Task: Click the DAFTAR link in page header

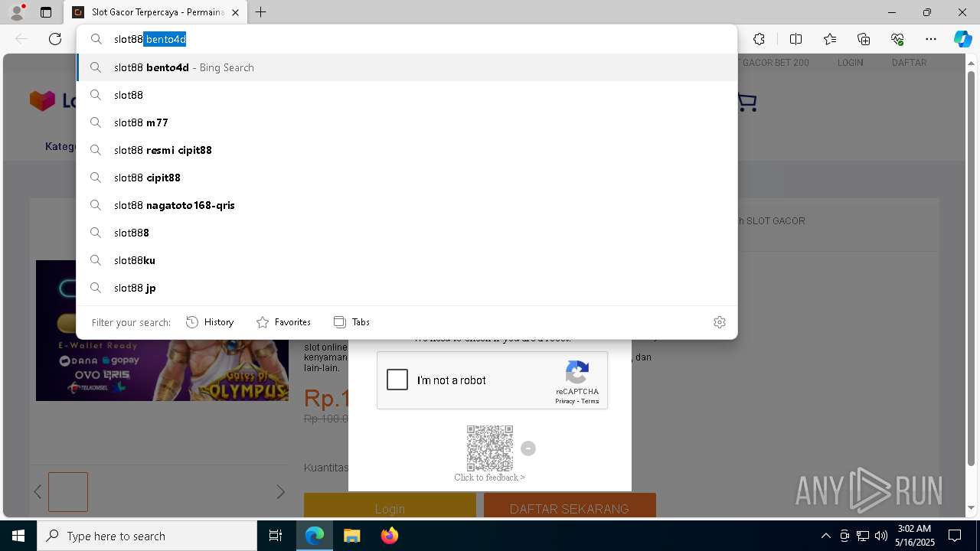Action: coord(909,63)
